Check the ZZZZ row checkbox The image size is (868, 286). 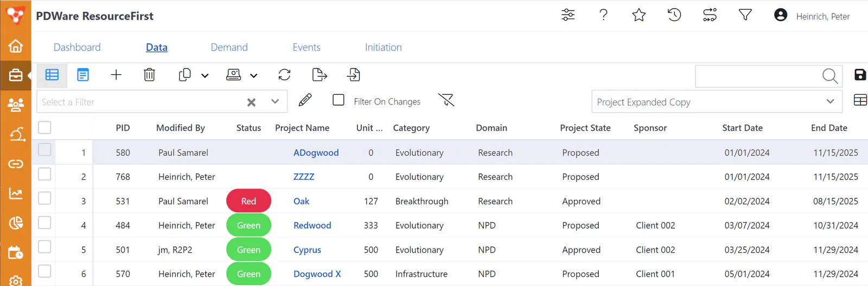[44, 174]
